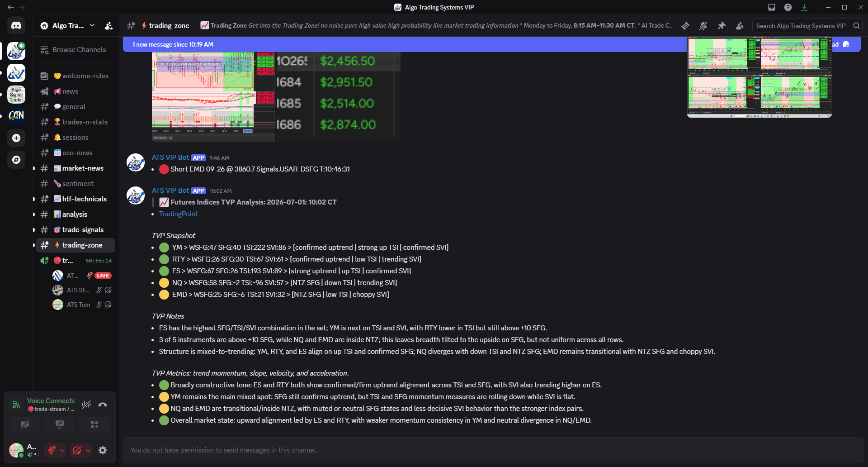Go forward with the right arrow
This screenshot has height=467, width=868.
(x=22, y=7)
